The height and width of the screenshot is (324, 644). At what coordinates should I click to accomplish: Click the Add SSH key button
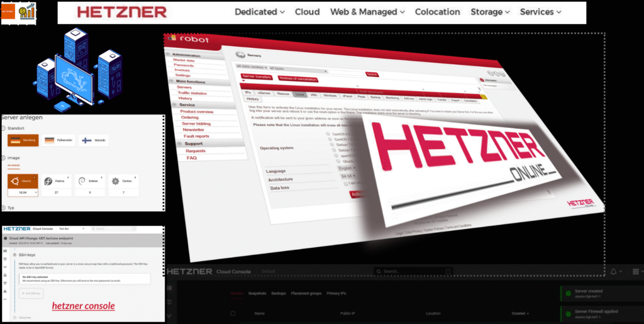pos(31,293)
